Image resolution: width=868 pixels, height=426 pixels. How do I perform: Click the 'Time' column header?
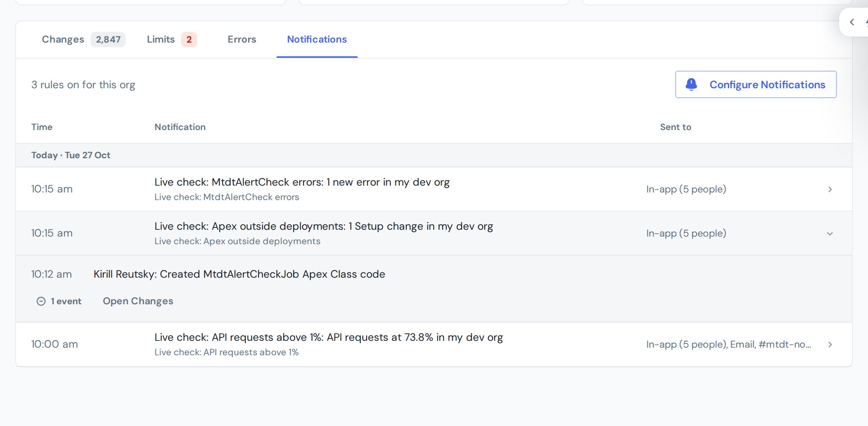click(x=42, y=127)
